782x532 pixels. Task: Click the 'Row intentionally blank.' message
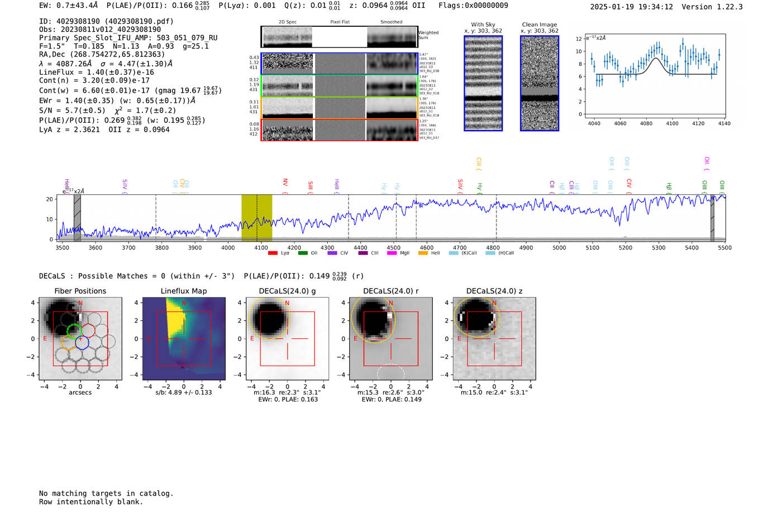click(x=91, y=502)
